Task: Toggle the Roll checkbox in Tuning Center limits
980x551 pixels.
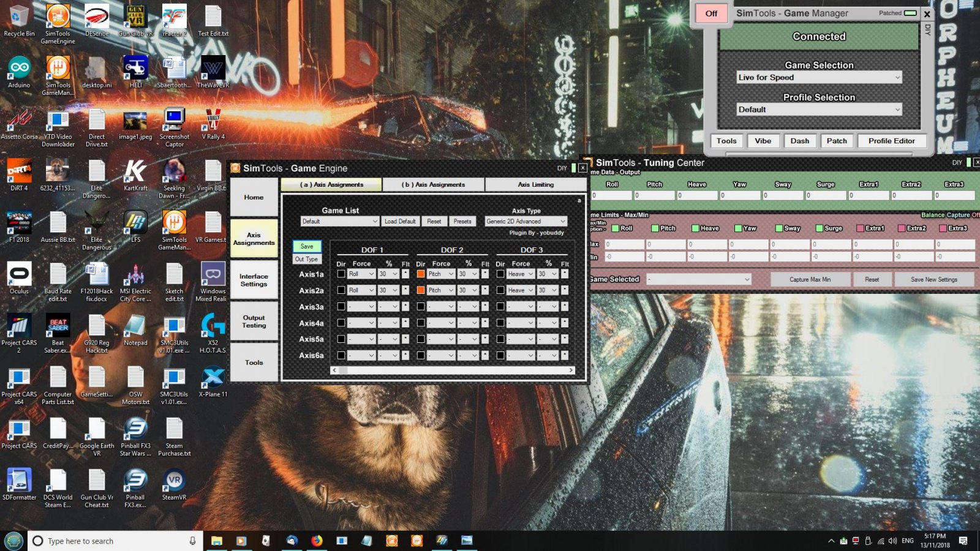Action: 615,228
